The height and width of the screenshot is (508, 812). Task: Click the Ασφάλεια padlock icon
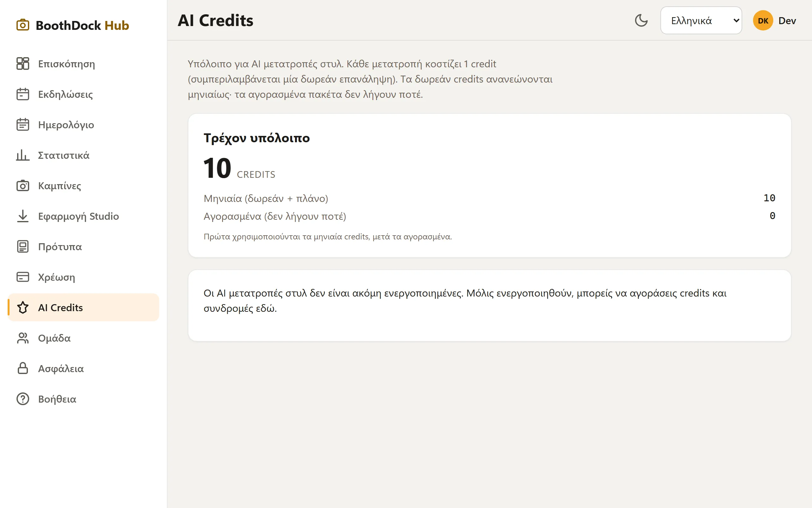[23, 368]
